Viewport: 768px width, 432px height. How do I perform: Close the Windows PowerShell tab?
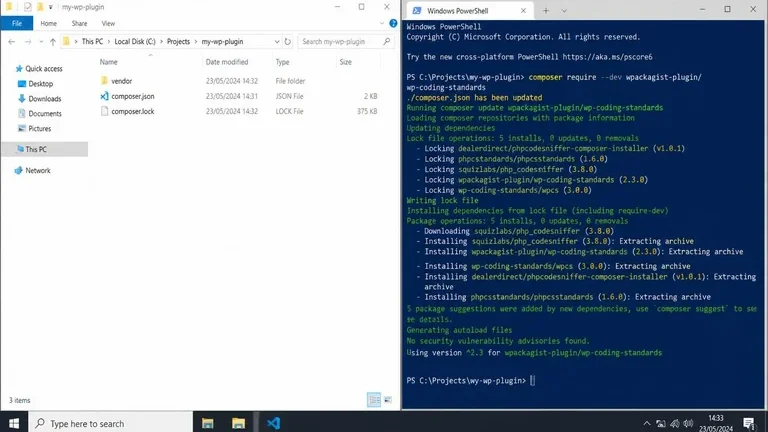pos(523,11)
